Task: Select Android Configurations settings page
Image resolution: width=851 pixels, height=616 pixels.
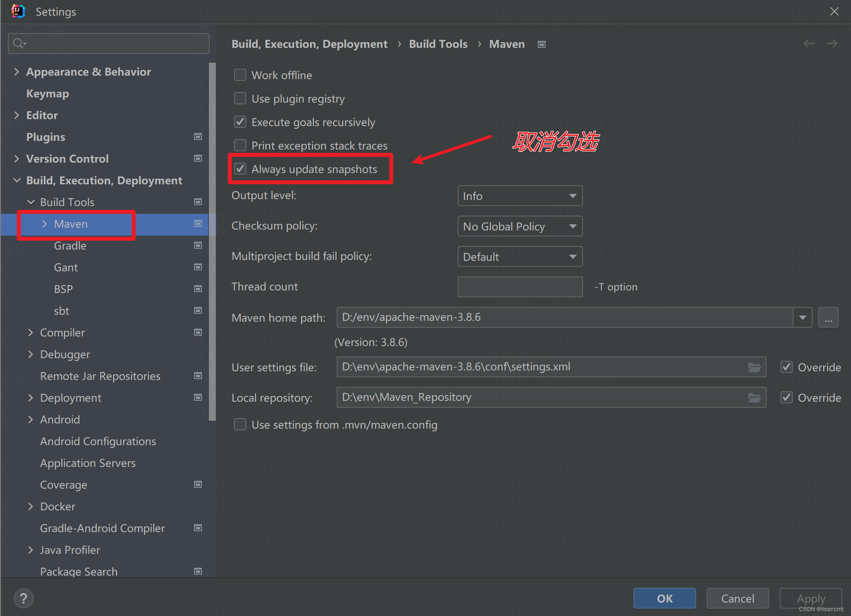Action: 98,441
